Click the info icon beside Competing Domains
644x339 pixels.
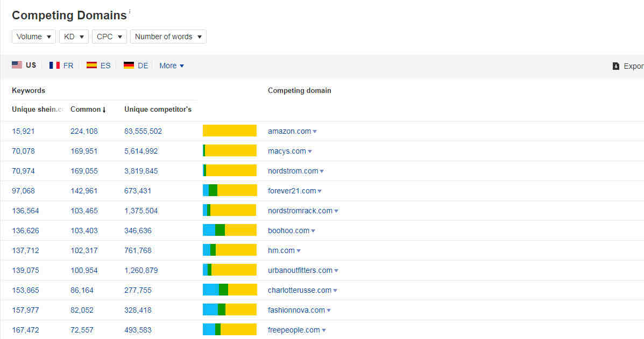coord(129,11)
